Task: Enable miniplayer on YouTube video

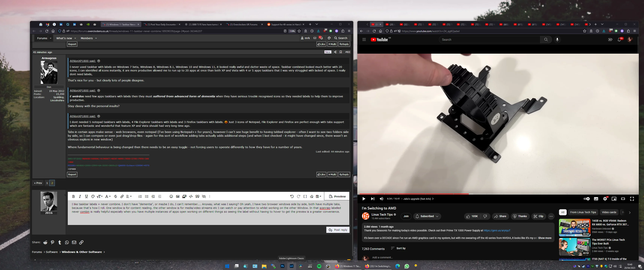Action: click(x=614, y=199)
